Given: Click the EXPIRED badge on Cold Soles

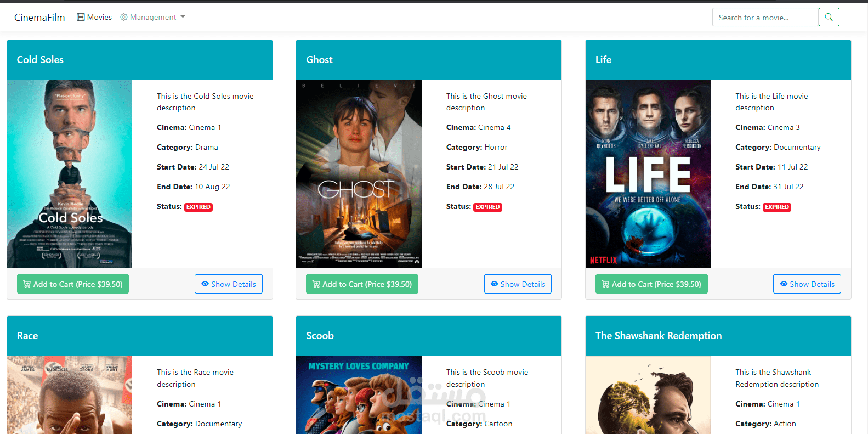Looking at the screenshot, I should 198,207.
